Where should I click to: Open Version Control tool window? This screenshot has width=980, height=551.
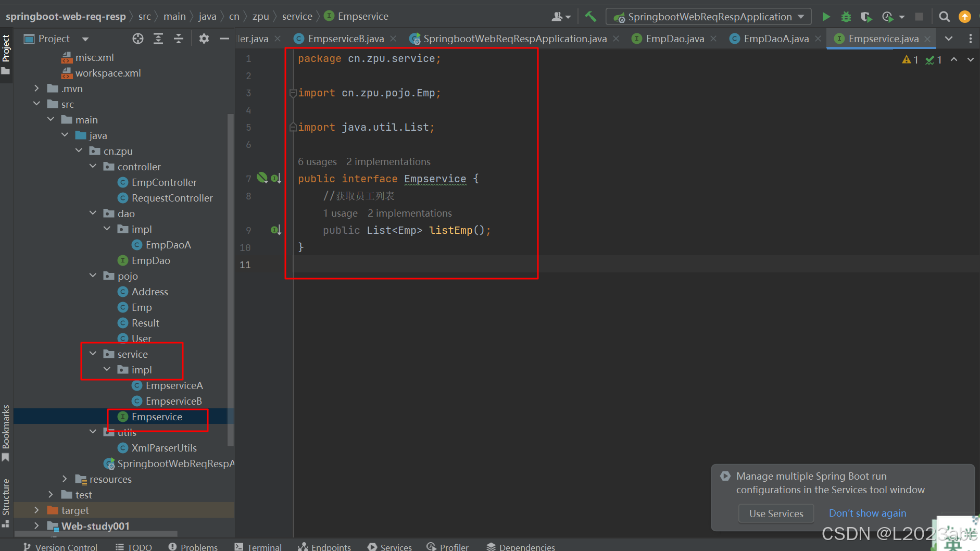(x=60, y=546)
